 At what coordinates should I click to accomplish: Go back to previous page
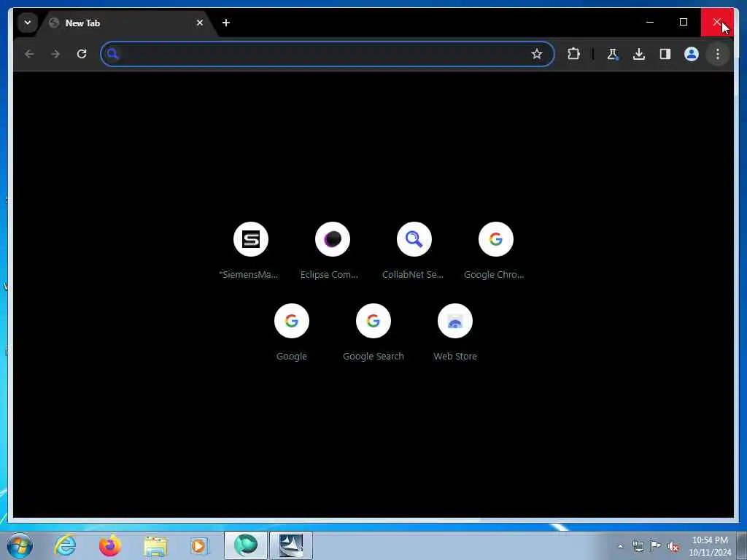29,54
